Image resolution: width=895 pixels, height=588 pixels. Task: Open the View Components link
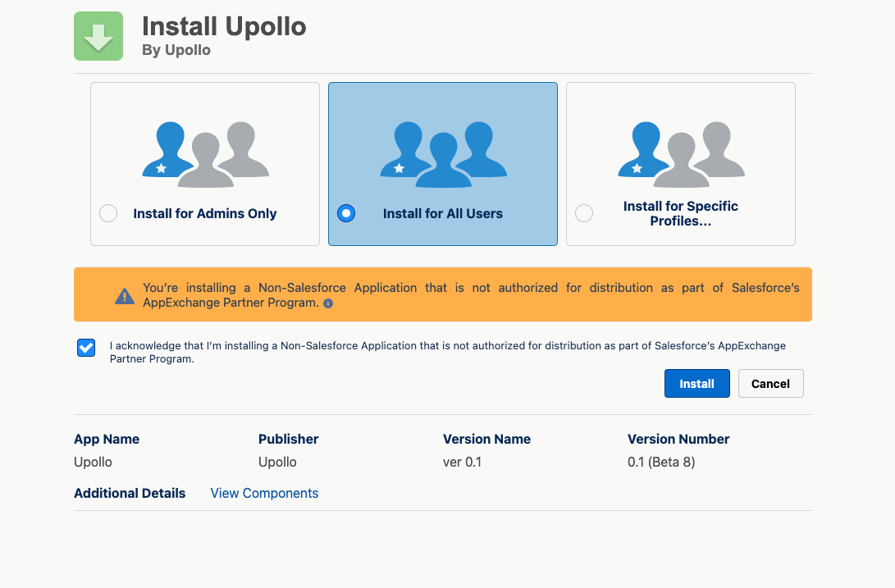coord(264,493)
